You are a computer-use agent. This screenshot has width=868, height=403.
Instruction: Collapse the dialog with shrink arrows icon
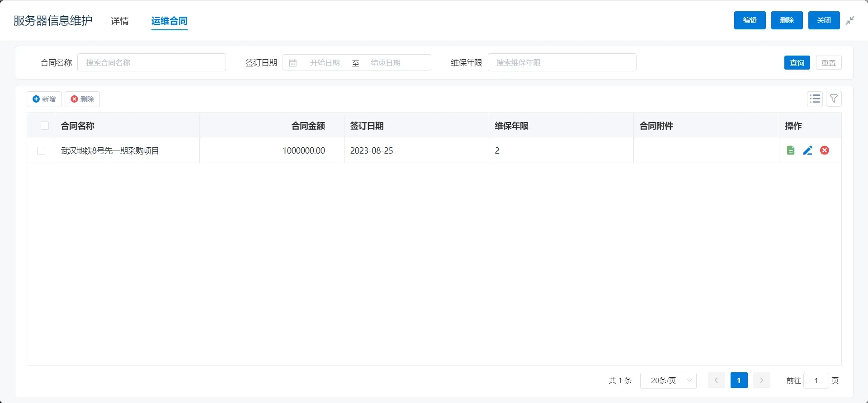coord(850,20)
